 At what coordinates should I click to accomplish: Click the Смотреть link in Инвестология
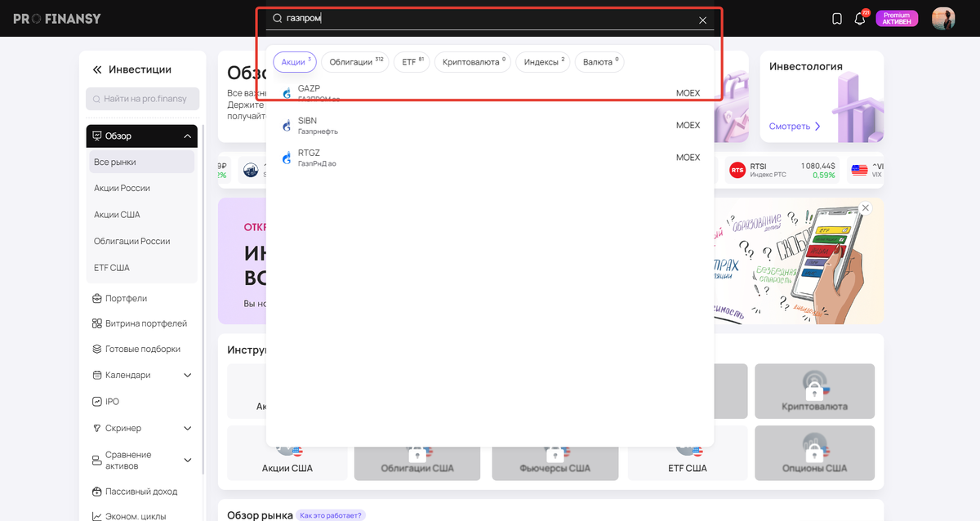(x=795, y=127)
